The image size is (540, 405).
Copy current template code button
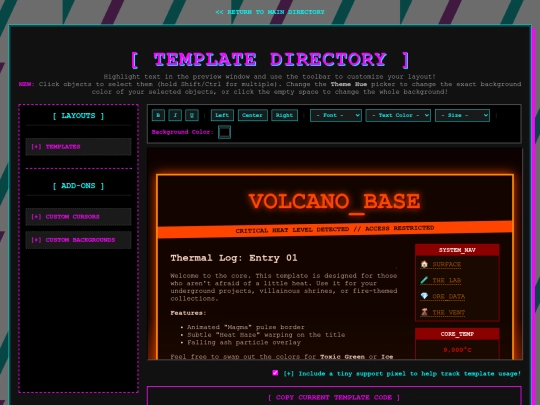334,397
